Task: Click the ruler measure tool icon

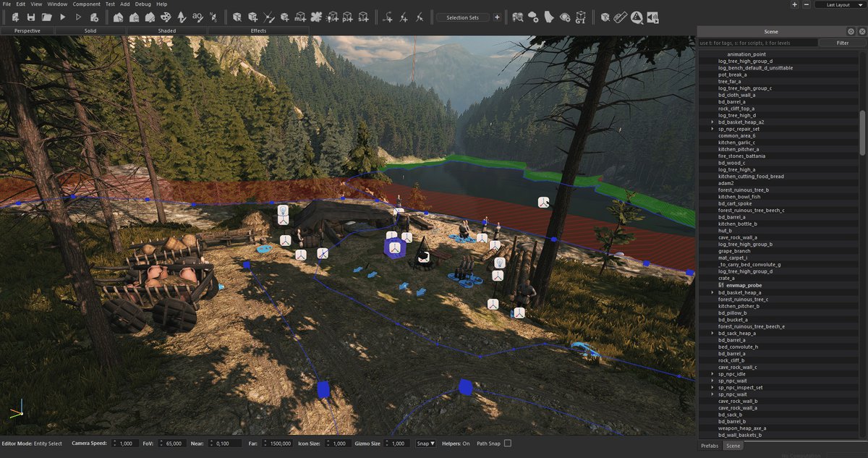Action: pyautogui.click(x=620, y=17)
